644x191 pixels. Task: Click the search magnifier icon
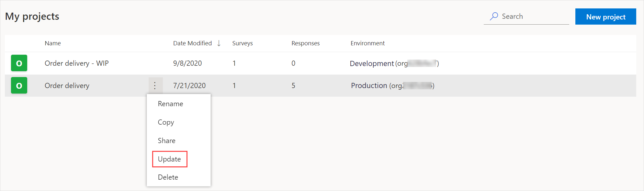tap(494, 16)
